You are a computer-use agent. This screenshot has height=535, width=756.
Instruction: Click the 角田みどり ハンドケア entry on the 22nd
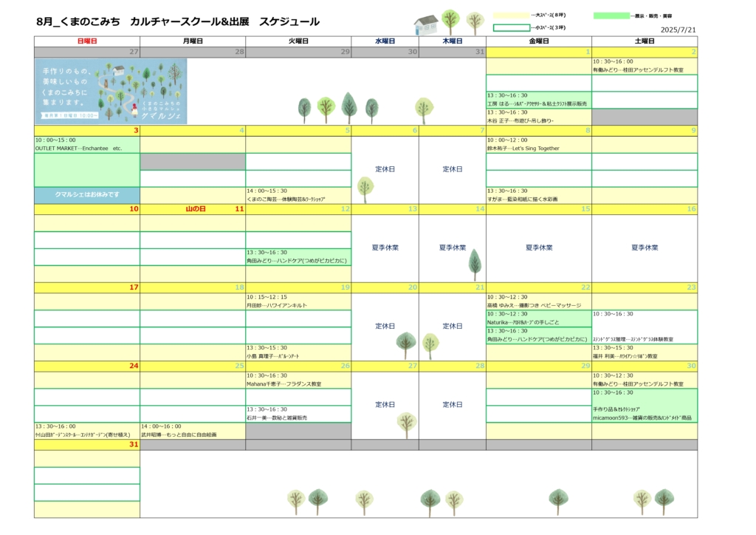pos(537,339)
